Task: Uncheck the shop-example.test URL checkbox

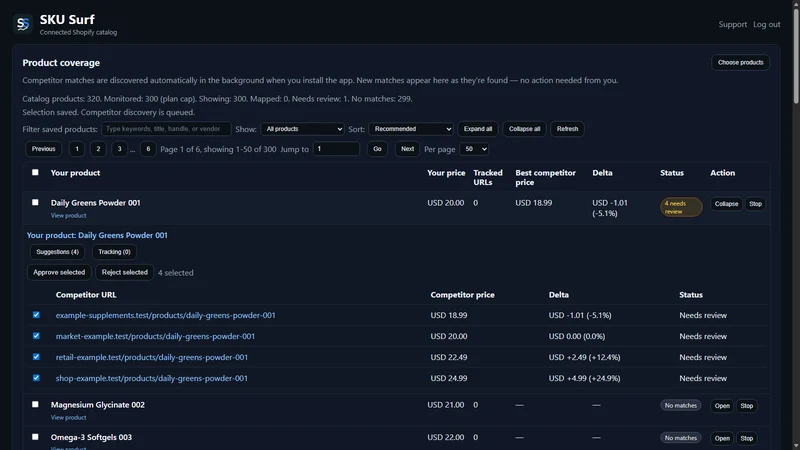Action: 36,378
